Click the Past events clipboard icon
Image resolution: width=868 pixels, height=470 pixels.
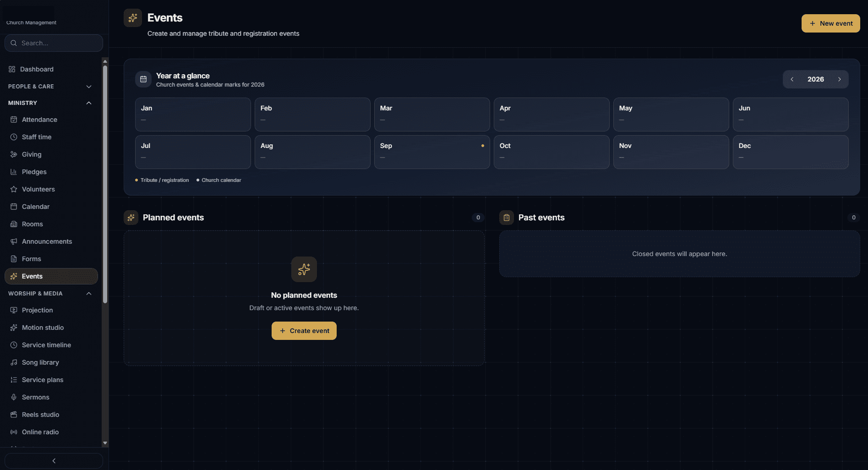tap(507, 218)
